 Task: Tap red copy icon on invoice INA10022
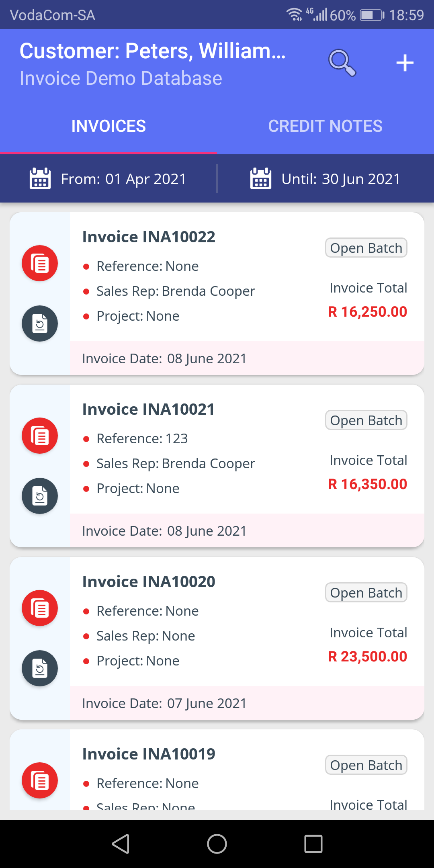tap(40, 263)
